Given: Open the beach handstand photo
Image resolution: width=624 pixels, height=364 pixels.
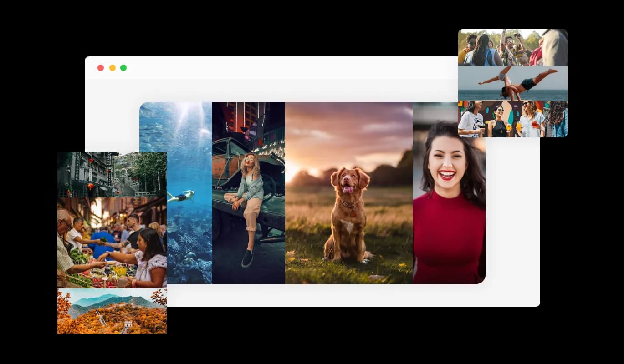Looking at the screenshot, I should coord(512,83).
